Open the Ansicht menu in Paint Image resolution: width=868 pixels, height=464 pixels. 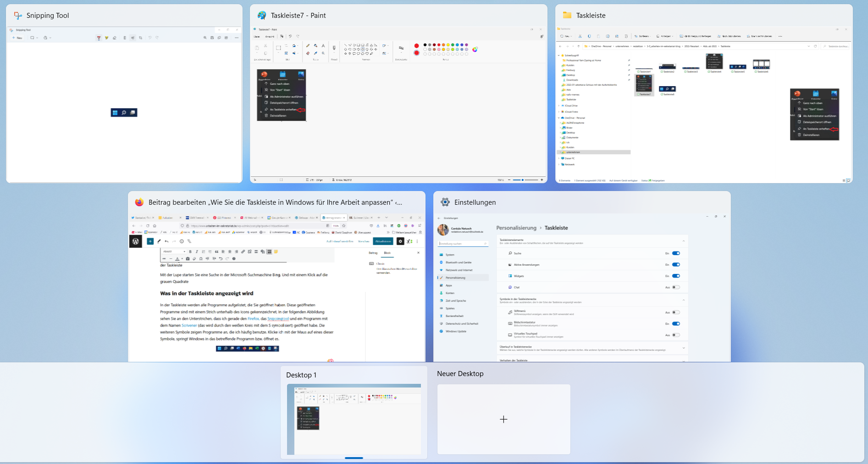pyautogui.click(x=270, y=37)
